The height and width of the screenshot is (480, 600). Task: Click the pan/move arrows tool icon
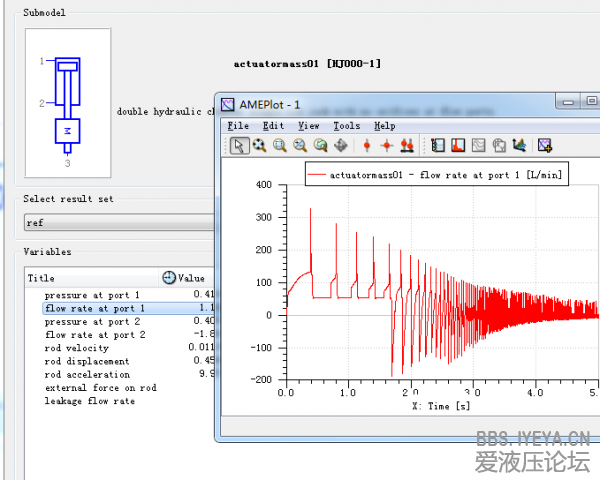pos(341,146)
